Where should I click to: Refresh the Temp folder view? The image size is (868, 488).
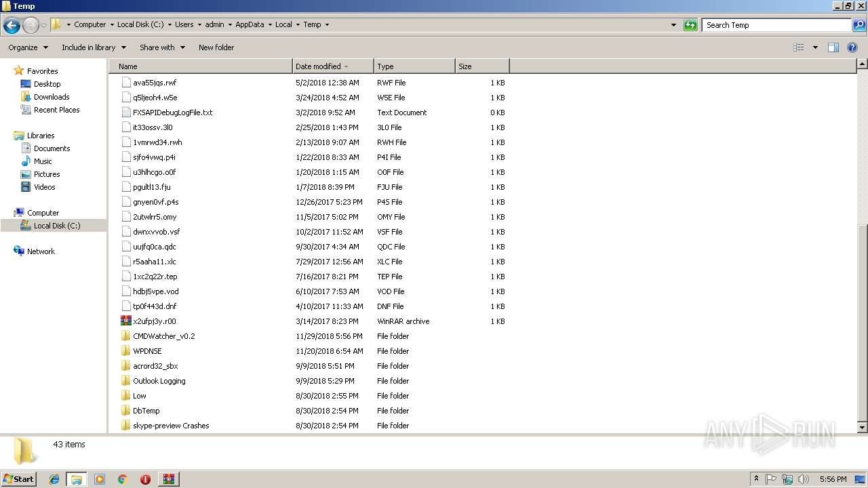[x=690, y=25]
